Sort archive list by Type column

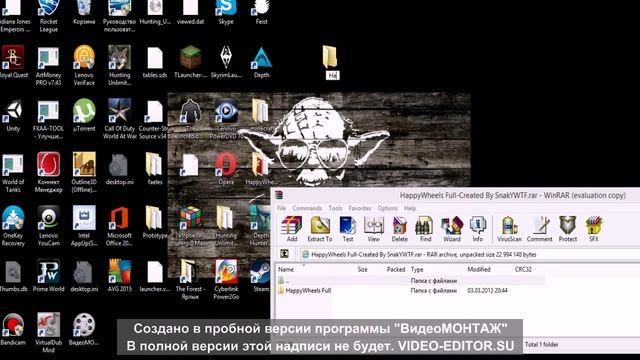417,269
